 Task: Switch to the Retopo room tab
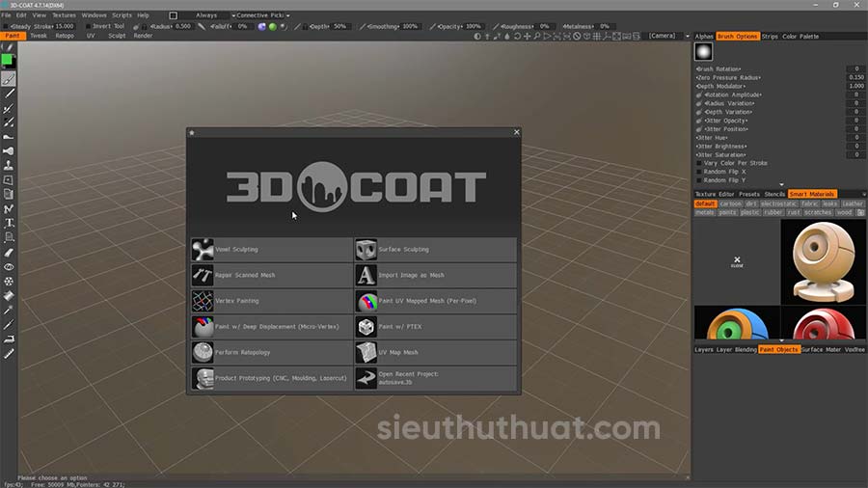[x=65, y=36]
